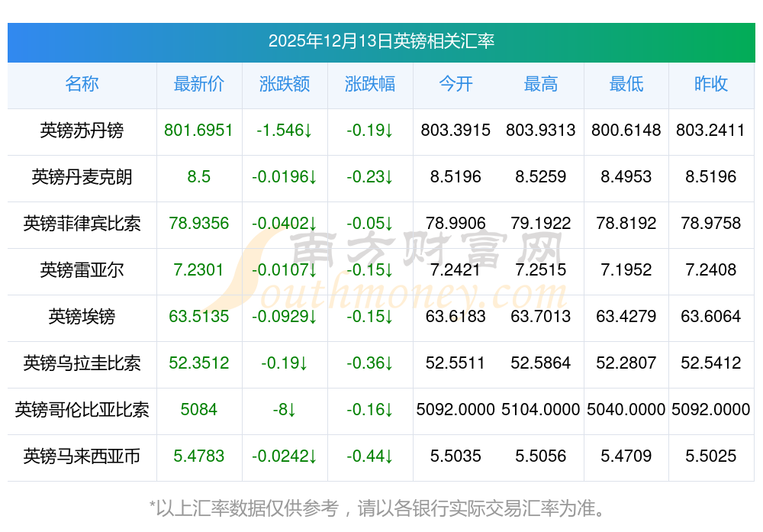Click latest price 7.2301
Viewport: 763px width, 532px height.
point(198,269)
